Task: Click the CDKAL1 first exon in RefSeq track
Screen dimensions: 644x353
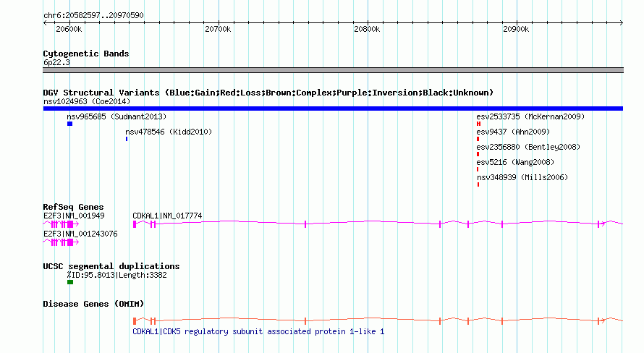Action: pyautogui.click(x=135, y=224)
